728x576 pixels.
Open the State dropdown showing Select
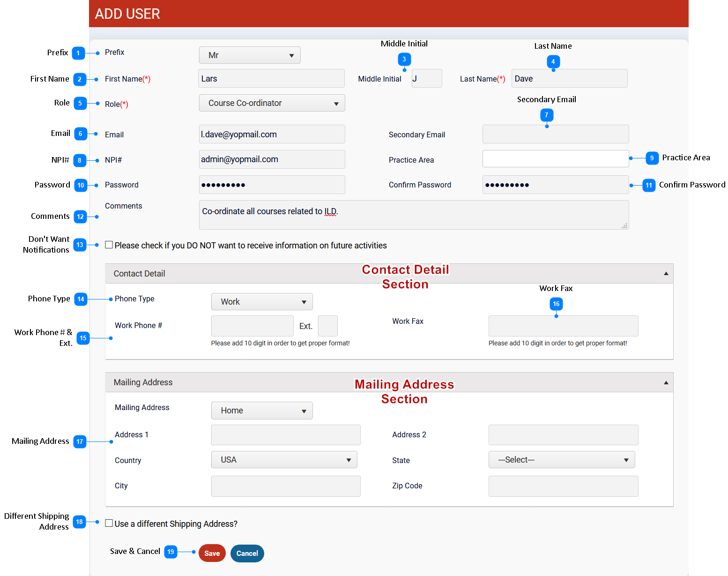click(561, 460)
